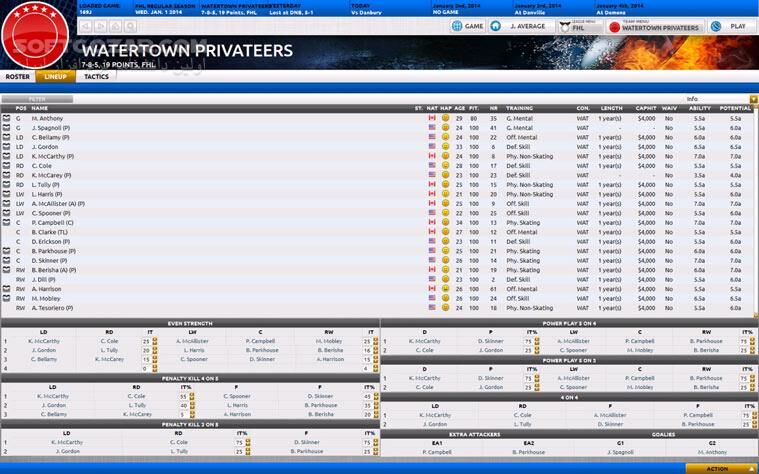
Task: Click the dressed-jersey icon beside J. Spagnoli
Action: coord(6,128)
